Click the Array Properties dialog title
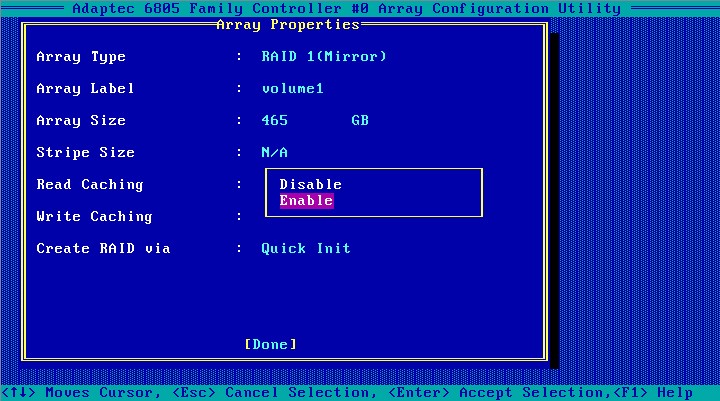720x401 pixels. click(288, 24)
